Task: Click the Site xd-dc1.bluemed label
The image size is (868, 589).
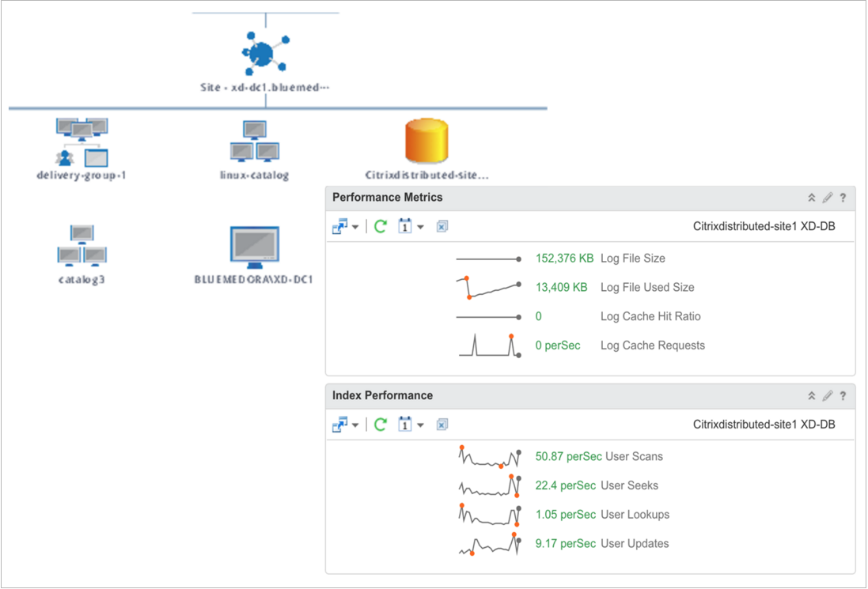Action: (264, 88)
